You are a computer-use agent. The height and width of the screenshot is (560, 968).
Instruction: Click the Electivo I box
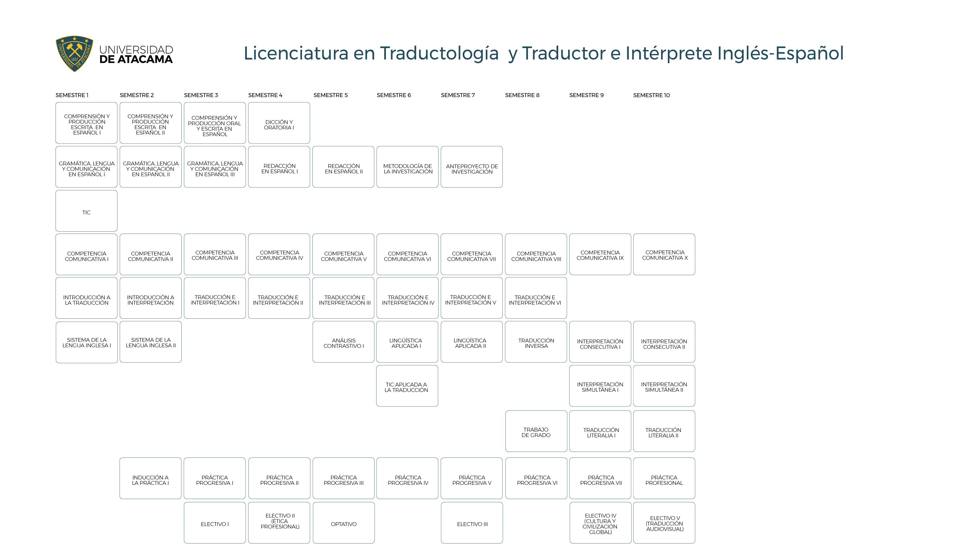coord(215,523)
